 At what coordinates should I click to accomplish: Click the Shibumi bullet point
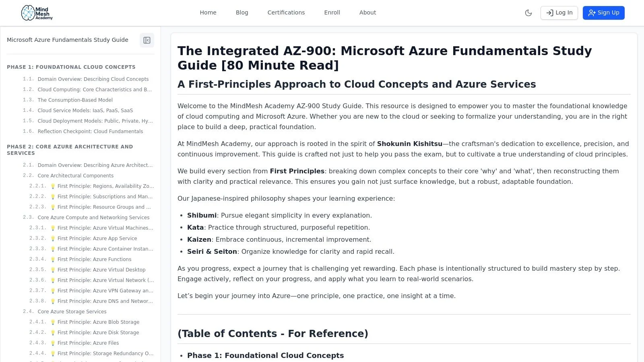279,216
